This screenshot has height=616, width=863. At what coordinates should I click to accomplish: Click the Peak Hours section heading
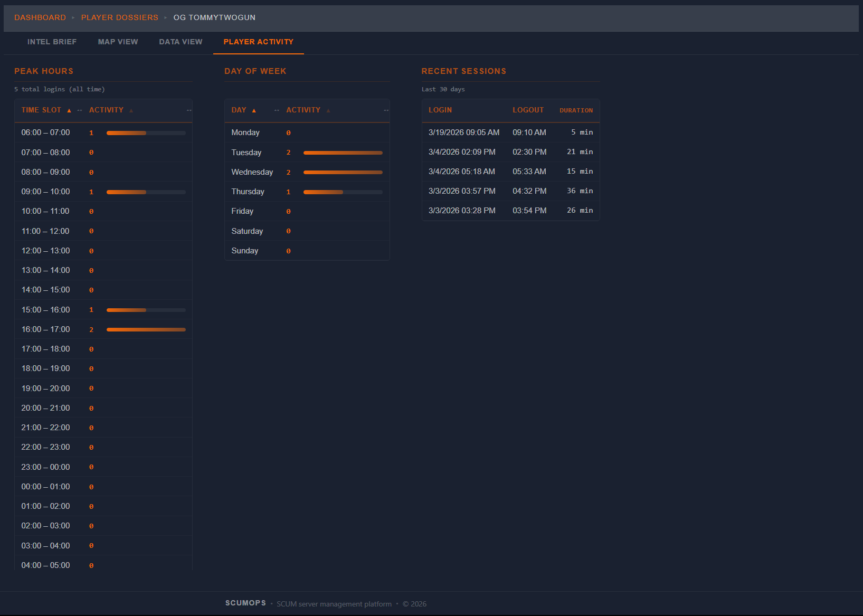[44, 71]
